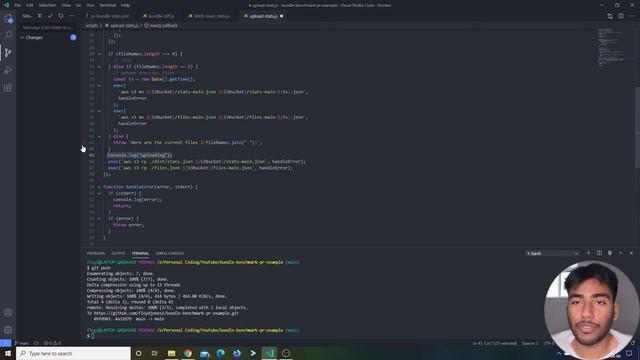640x360 pixels.
Task: Select the upload-stats.js tab
Action: point(264,16)
